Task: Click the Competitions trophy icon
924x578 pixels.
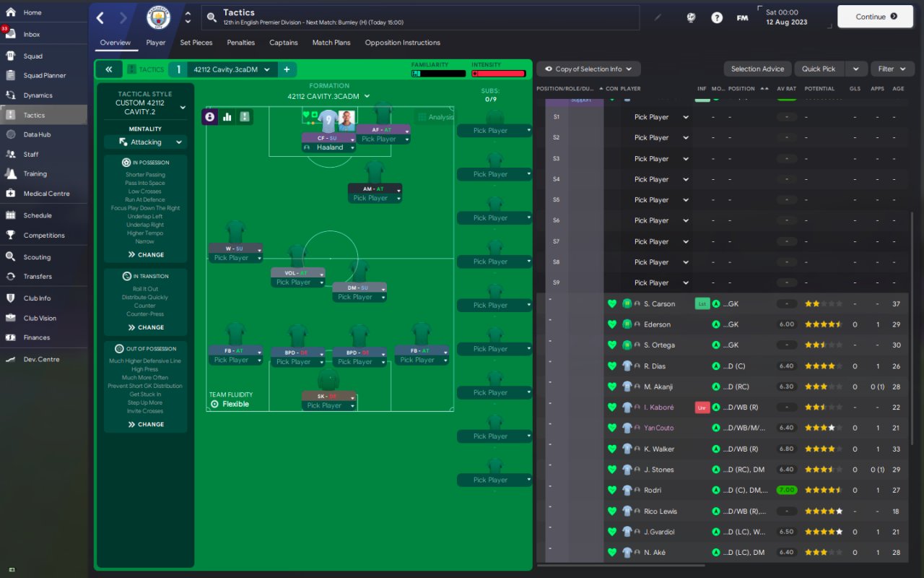Action: [x=11, y=235]
